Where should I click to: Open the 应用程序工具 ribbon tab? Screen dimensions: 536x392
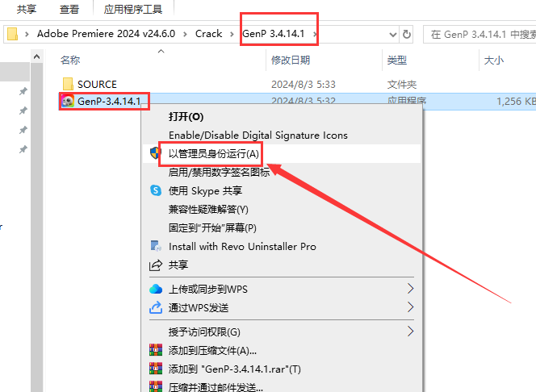coord(133,9)
